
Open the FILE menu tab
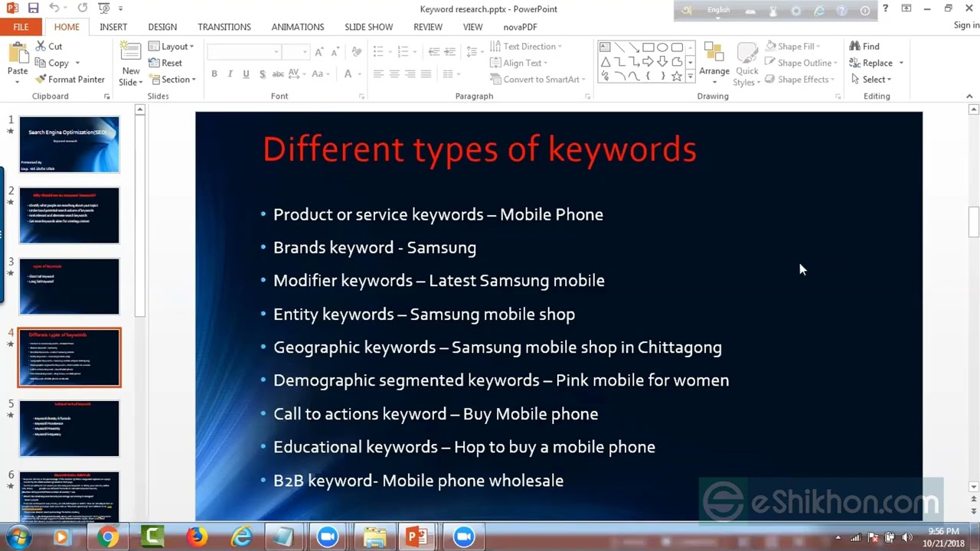tap(21, 27)
